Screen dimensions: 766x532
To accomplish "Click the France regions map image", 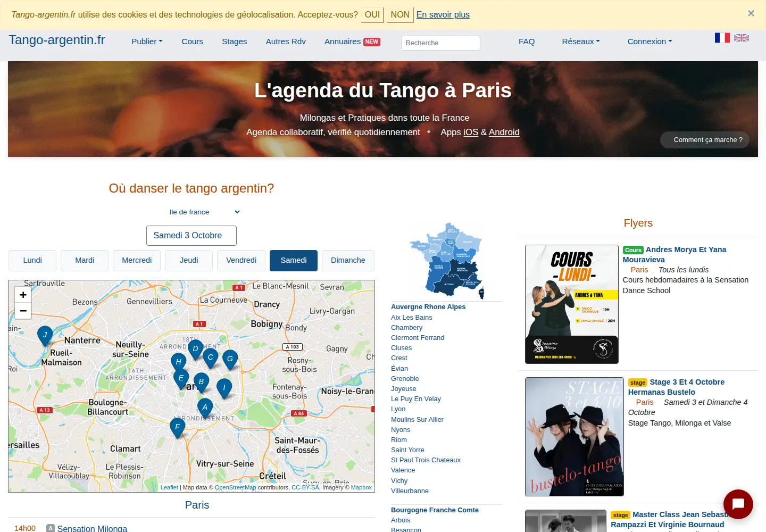I will (x=447, y=261).
